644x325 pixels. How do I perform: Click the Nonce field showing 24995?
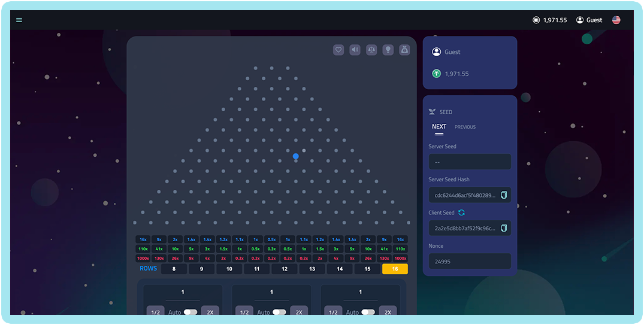470,261
